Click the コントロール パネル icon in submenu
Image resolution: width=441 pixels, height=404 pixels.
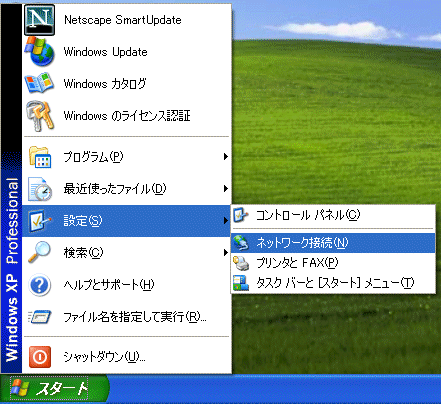tap(240, 215)
